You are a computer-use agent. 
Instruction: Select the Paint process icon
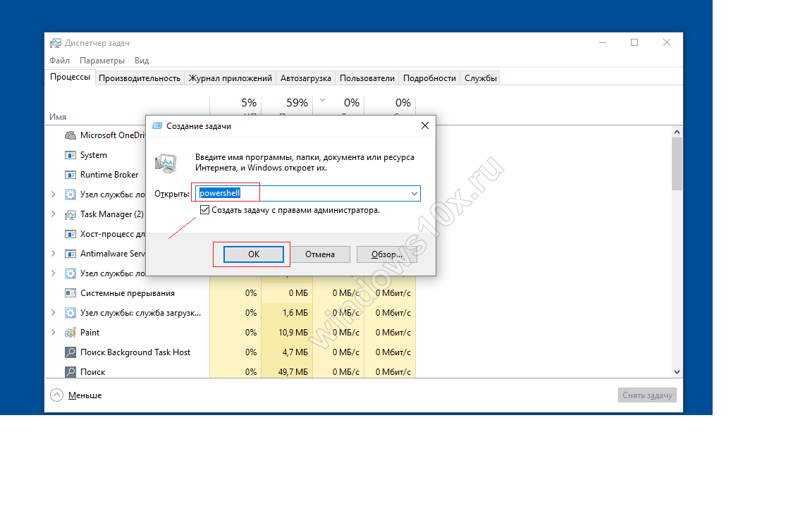pos(70,333)
